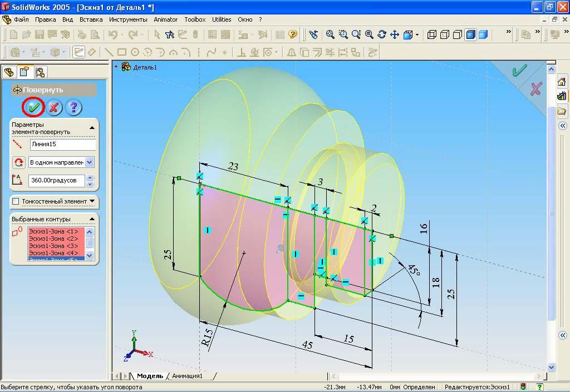The height and width of the screenshot is (392, 570).
Task: Select the Rotate View tool
Action: point(382,34)
